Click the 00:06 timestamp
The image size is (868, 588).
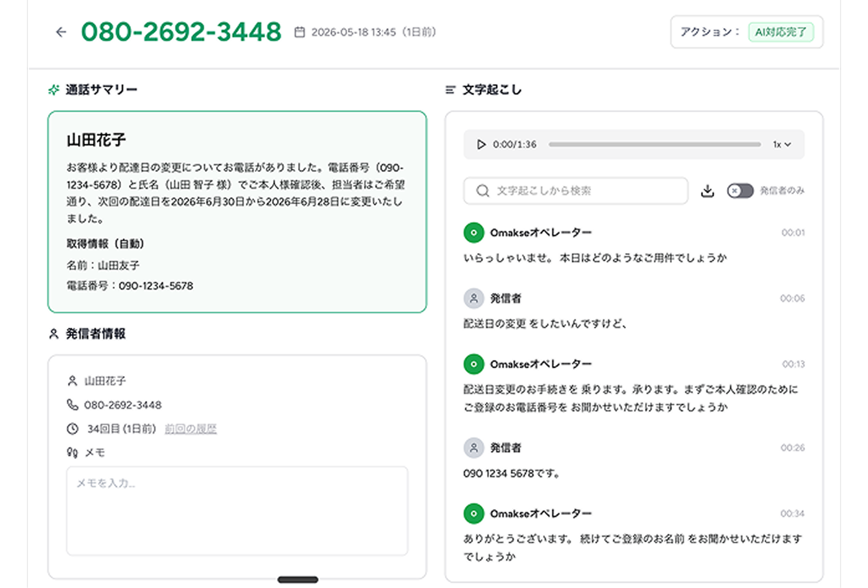(793, 298)
